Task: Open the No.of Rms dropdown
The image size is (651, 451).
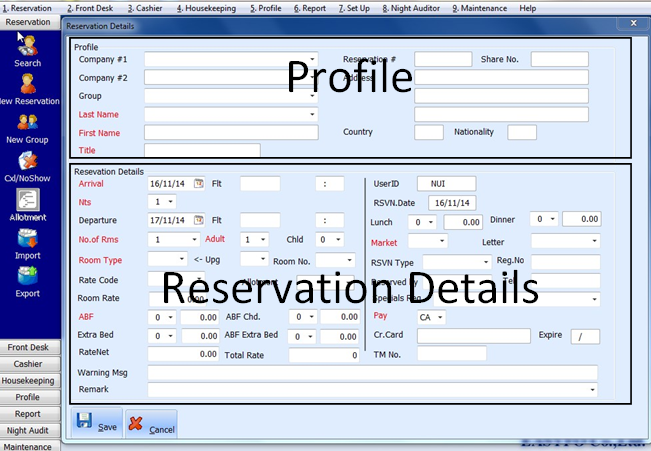Action: [194, 239]
